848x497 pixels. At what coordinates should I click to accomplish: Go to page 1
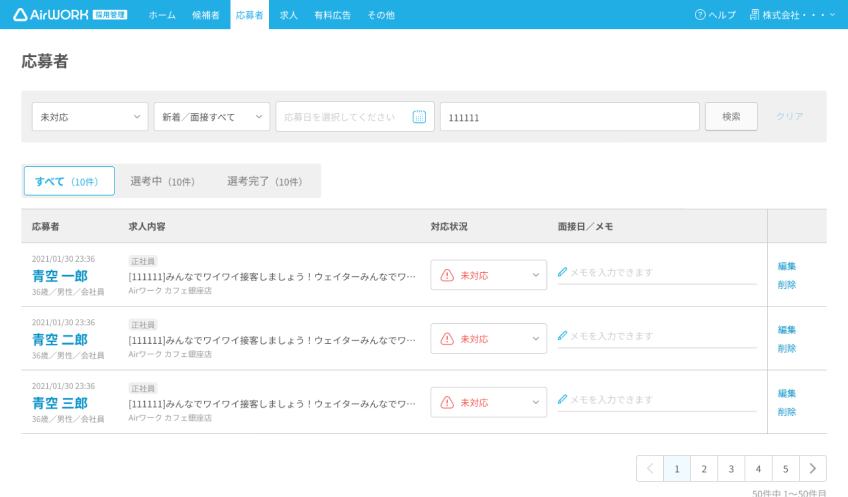pos(677,468)
